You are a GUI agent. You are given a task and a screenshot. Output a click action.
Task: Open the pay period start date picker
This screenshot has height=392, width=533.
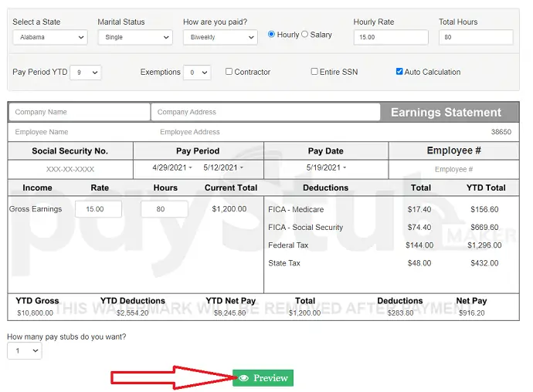click(172, 167)
